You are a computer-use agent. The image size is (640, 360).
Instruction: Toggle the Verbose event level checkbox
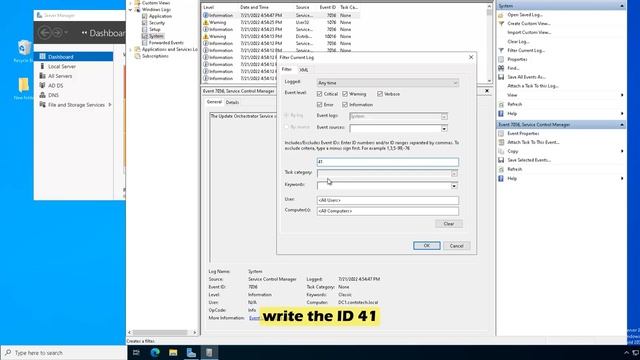click(380, 94)
